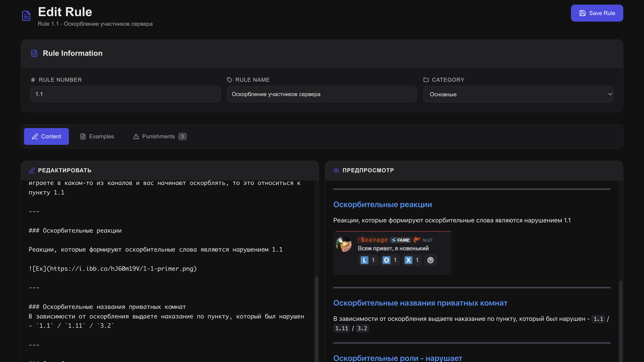Click the reactions example image in preview
The width and height of the screenshot is (644, 362).
[x=392, y=253]
